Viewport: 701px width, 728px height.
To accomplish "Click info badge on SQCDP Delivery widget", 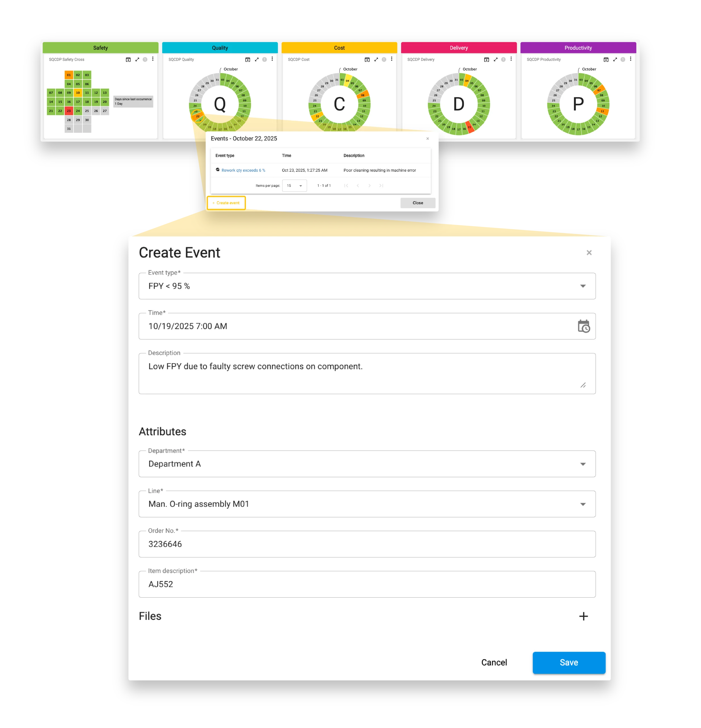I will (503, 59).
